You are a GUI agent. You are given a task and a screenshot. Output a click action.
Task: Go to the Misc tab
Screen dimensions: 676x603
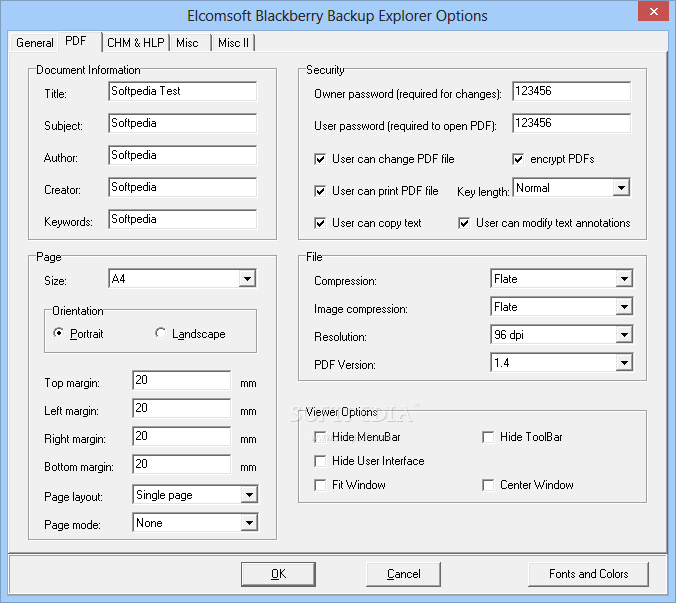point(191,43)
